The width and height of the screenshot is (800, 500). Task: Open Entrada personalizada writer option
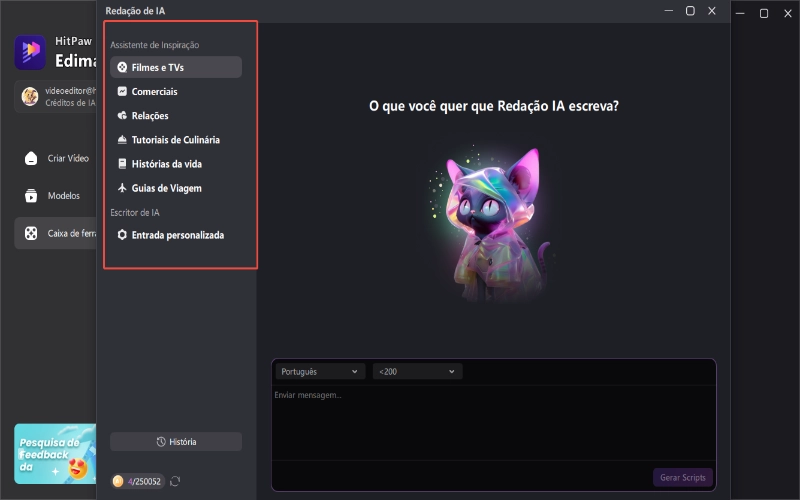point(176,235)
